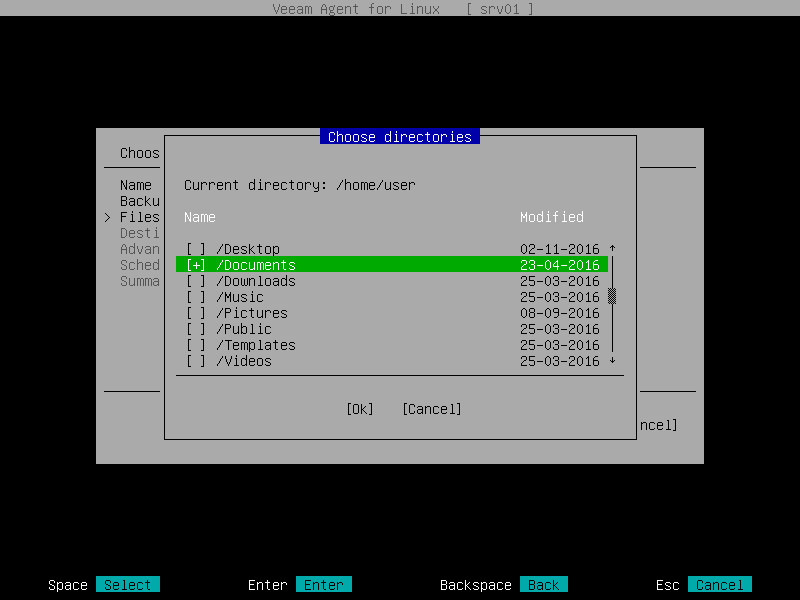Select the Destination step in wizard sidebar
The width and height of the screenshot is (800, 600).
[x=140, y=233]
